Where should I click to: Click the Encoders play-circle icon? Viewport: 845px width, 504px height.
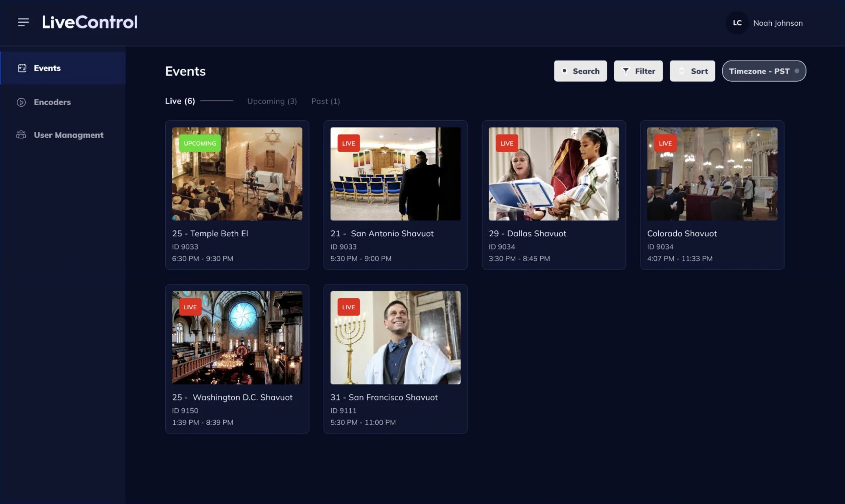21,102
